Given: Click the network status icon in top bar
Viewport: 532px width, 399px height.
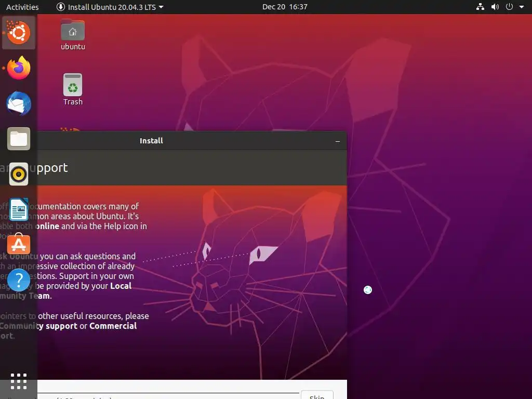Looking at the screenshot, I should click(x=480, y=7).
